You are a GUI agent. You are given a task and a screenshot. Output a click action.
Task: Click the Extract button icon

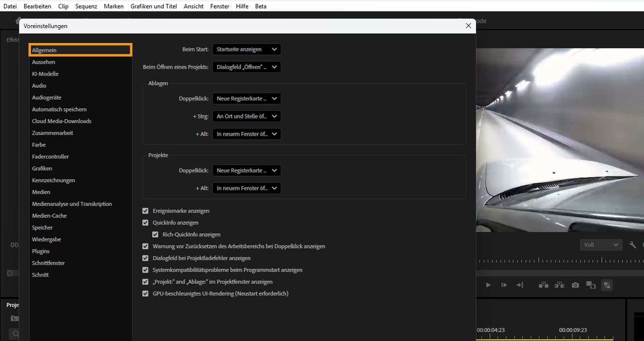coord(559,285)
